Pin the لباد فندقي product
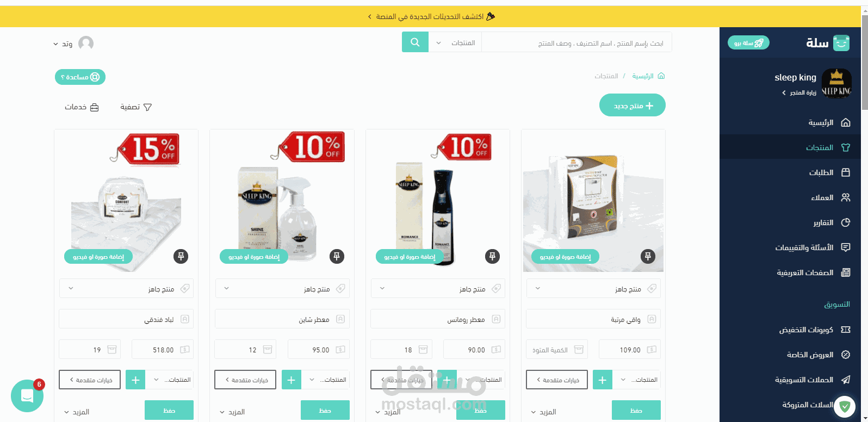Image resolution: width=868 pixels, height=422 pixels. coord(181,256)
